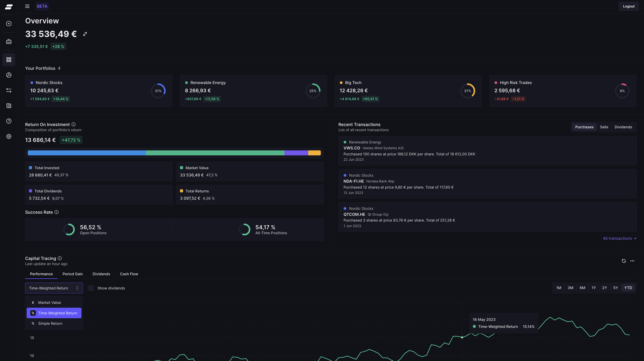Open the portfolios briefcase icon
Viewport: 644px width, 361px height.
pos(9,42)
